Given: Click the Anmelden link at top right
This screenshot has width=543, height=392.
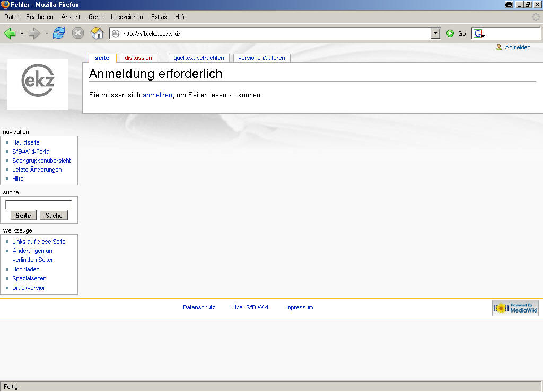Looking at the screenshot, I should coord(517,47).
